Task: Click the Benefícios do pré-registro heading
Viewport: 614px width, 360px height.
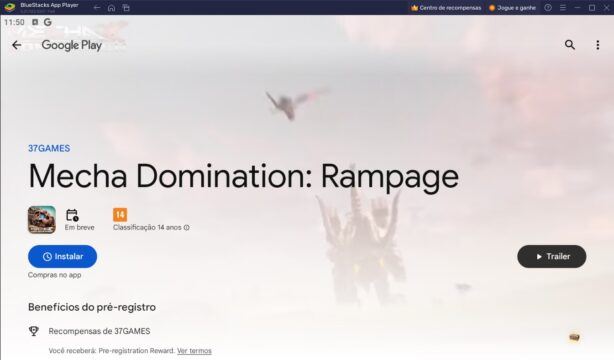Action: (92, 307)
